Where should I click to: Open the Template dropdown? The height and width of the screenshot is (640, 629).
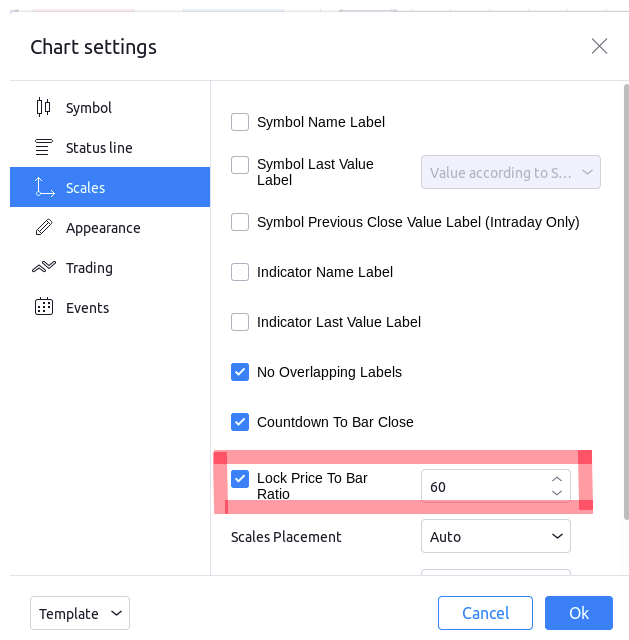(80, 613)
